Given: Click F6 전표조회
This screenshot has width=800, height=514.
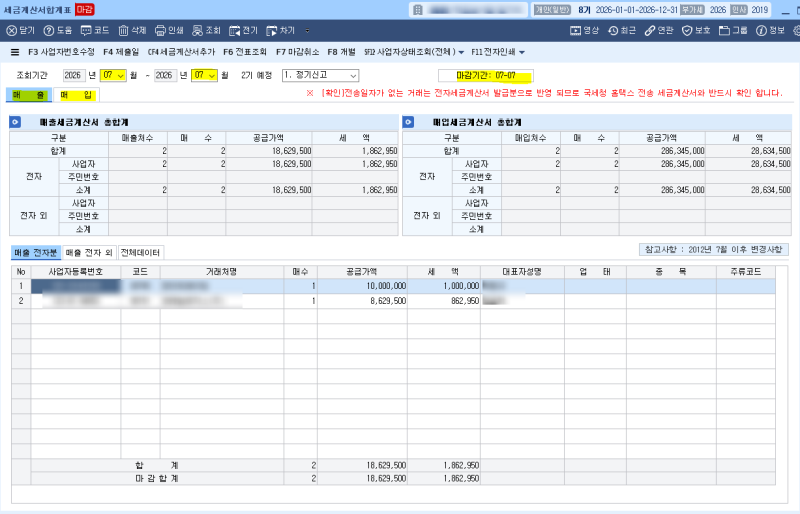Looking at the screenshot, I should (245, 52).
